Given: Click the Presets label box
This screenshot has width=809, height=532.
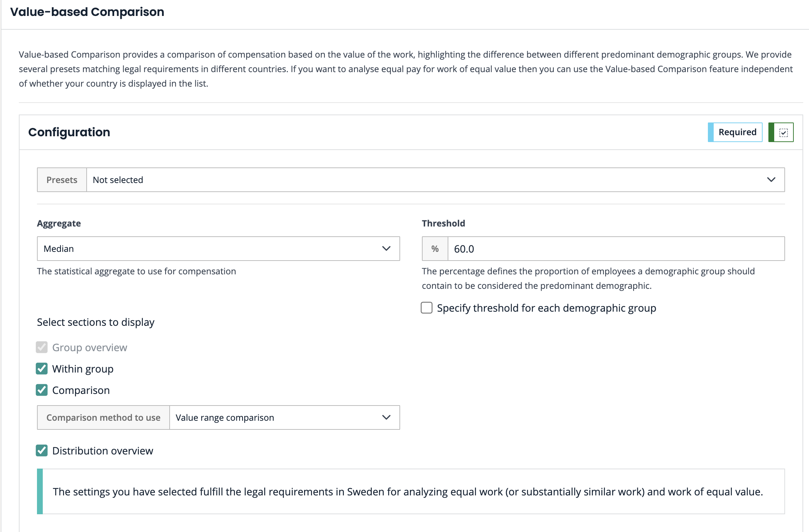Looking at the screenshot, I should (62, 180).
